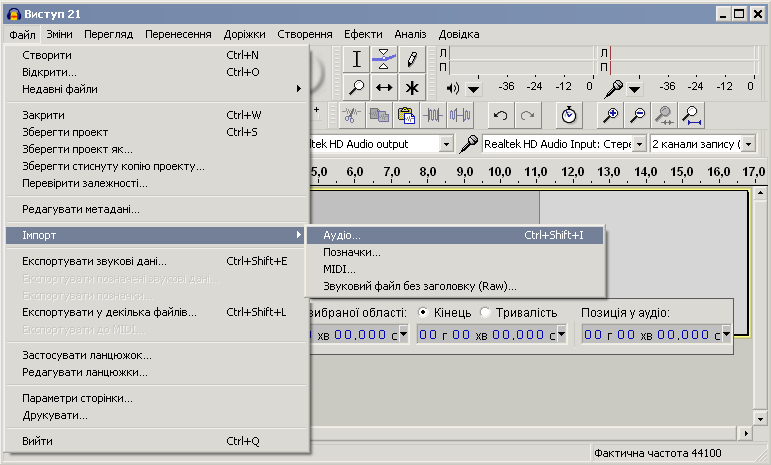Click Відкрити... in the File menu
The image size is (771, 465).
(157, 72)
